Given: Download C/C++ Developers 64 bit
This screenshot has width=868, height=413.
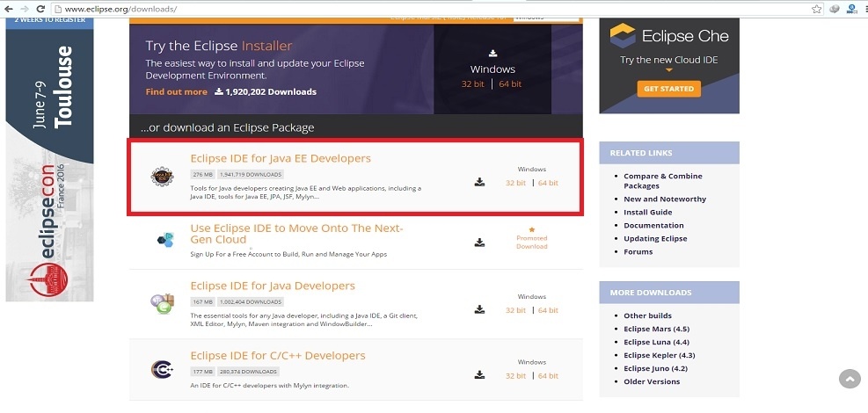Looking at the screenshot, I should pyautogui.click(x=548, y=376).
